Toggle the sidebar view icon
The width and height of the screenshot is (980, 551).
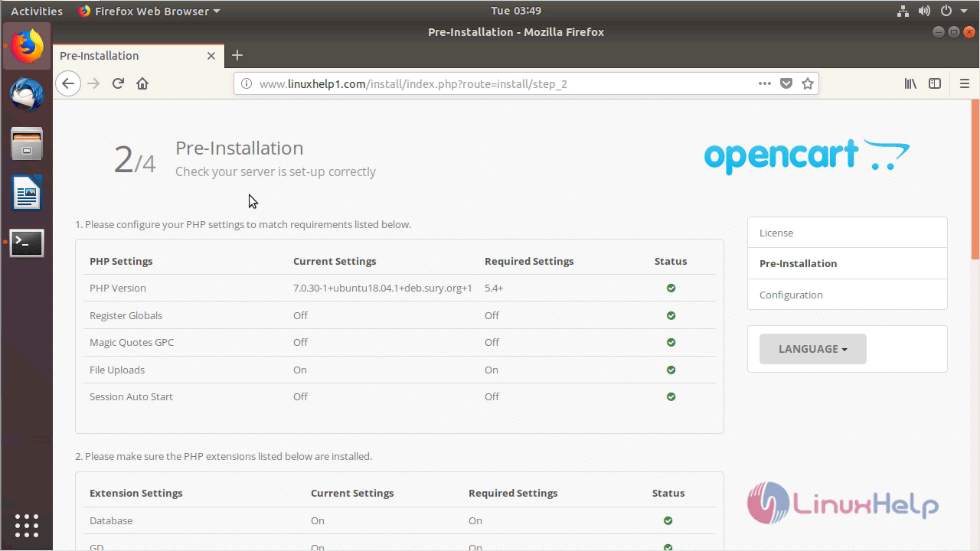(935, 83)
